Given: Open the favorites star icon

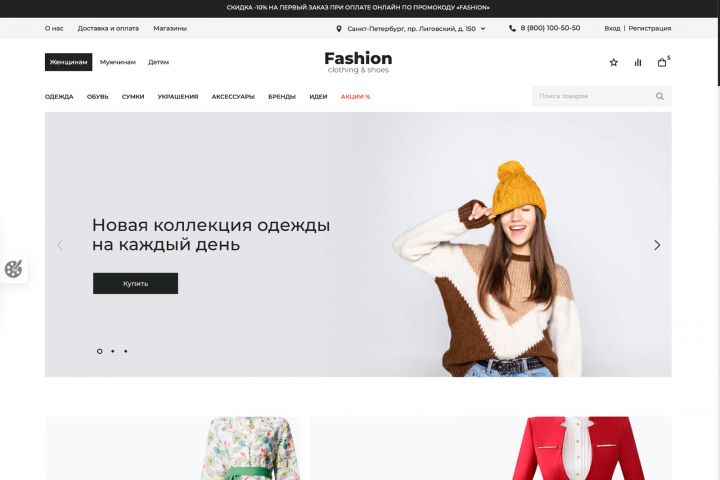Looking at the screenshot, I should [x=613, y=62].
